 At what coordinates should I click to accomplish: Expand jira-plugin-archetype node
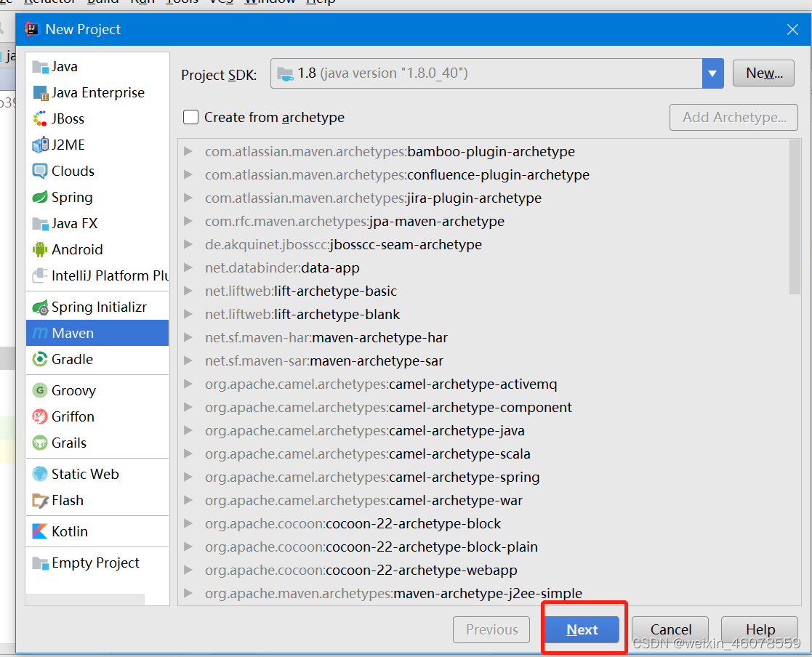[x=188, y=198]
